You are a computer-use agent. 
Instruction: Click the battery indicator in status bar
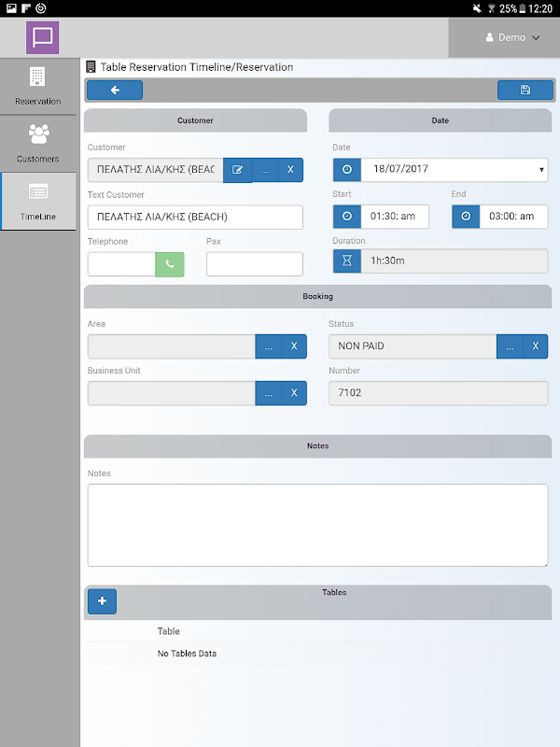523,8
